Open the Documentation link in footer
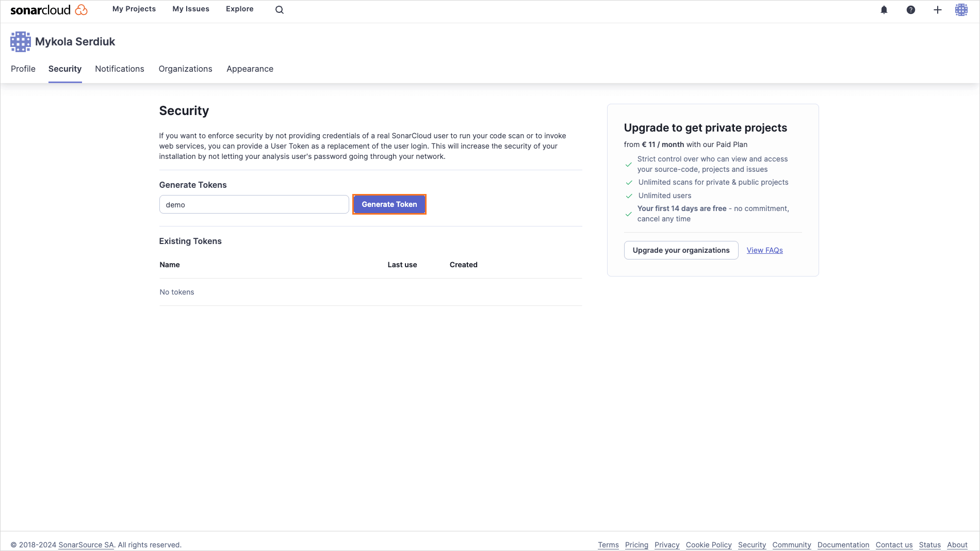Image resolution: width=980 pixels, height=551 pixels. pyautogui.click(x=843, y=545)
